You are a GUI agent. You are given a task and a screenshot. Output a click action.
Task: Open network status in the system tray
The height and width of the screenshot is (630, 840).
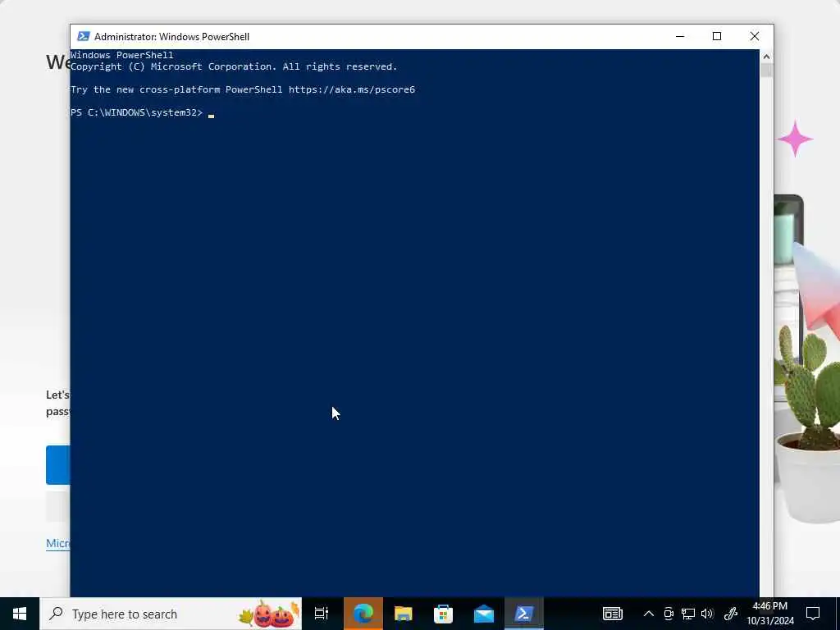(688, 614)
